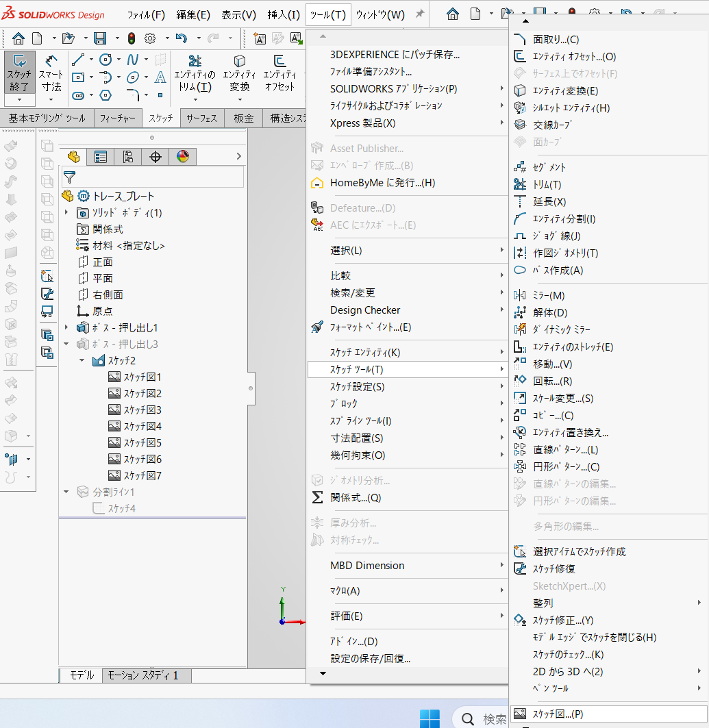Select スケッチ図3 in the feature tree
The width and height of the screenshot is (709, 728).
coord(135,410)
